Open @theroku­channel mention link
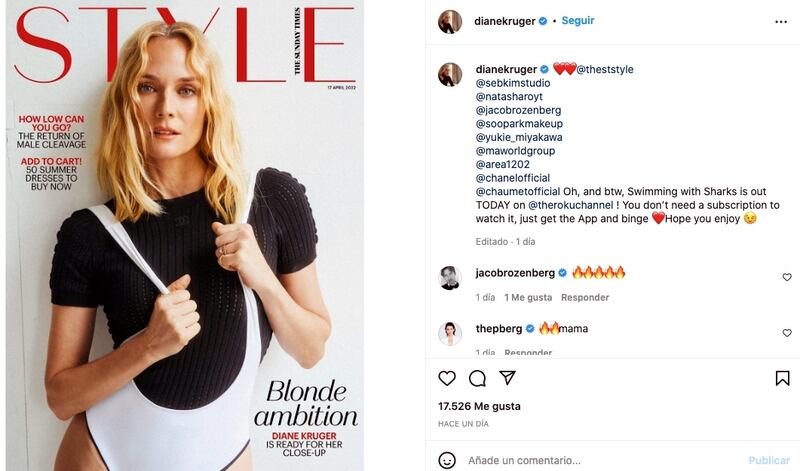The image size is (800, 471). tap(570, 205)
